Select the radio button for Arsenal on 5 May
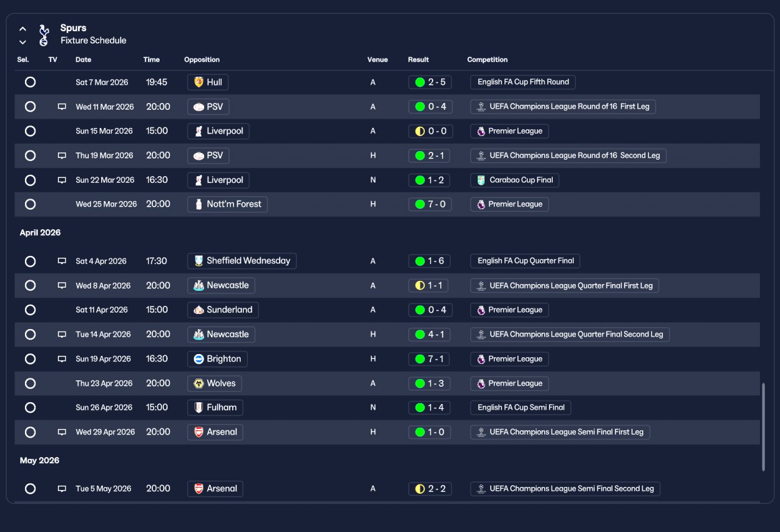780x532 pixels. tap(30, 489)
